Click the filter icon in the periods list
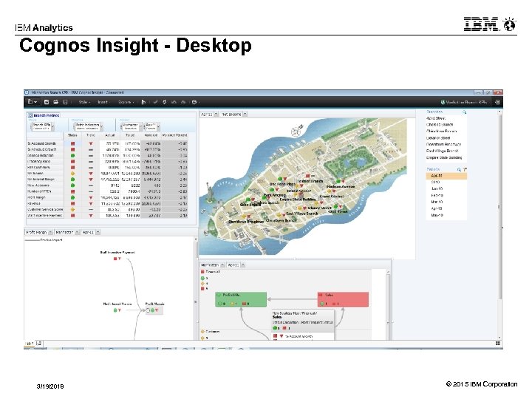This screenshot has height=399, width=532. (465, 169)
